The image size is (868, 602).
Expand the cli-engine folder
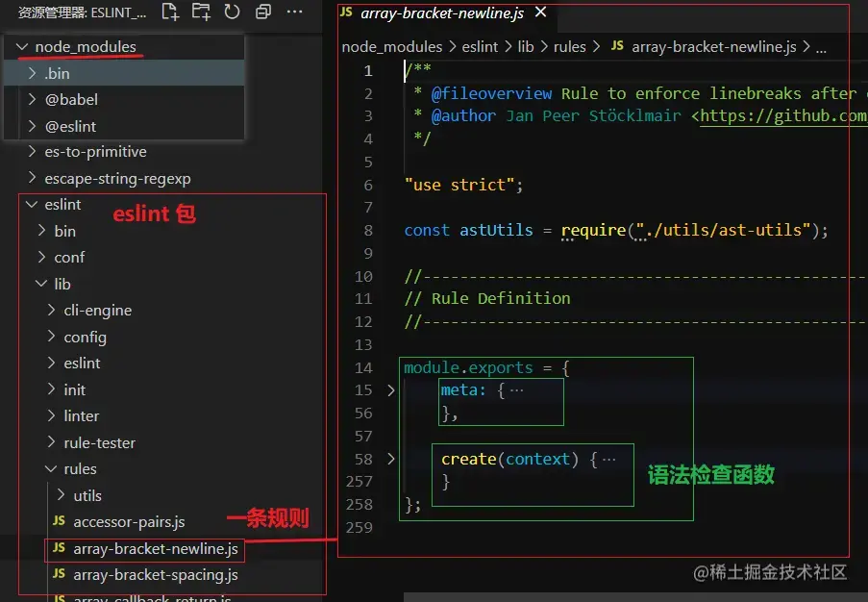click(x=52, y=311)
